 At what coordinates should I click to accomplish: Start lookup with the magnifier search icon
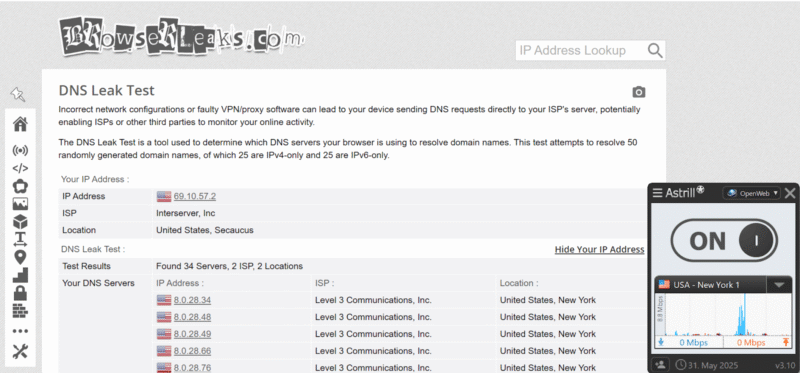click(655, 51)
